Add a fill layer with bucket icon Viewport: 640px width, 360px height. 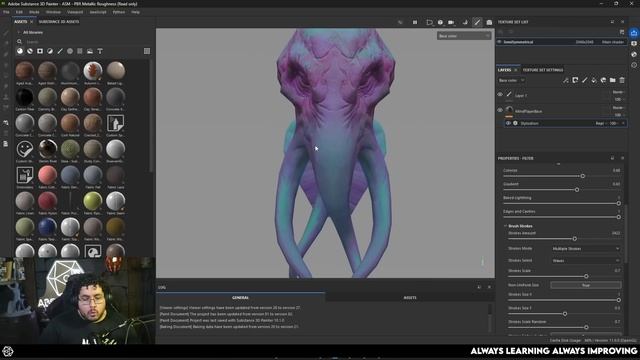594,80
